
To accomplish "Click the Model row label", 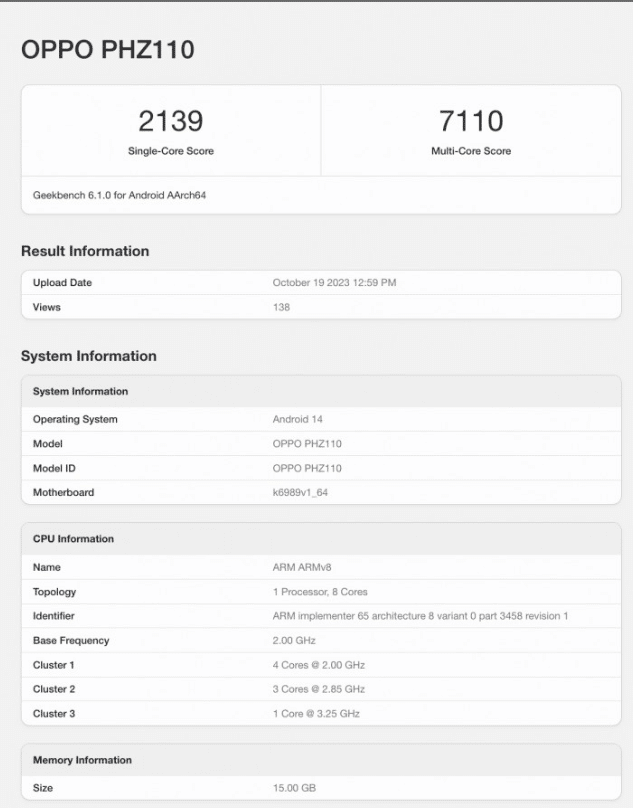I will tap(47, 444).
